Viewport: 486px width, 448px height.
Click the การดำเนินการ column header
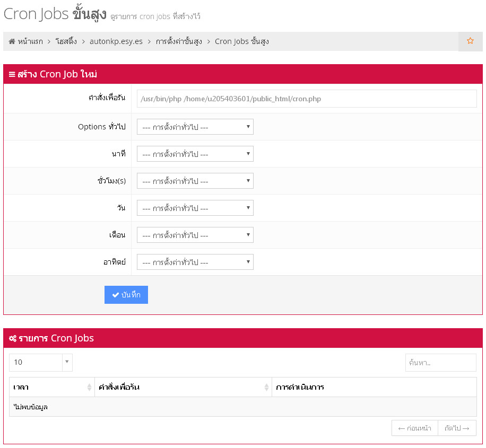pos(300,387)
